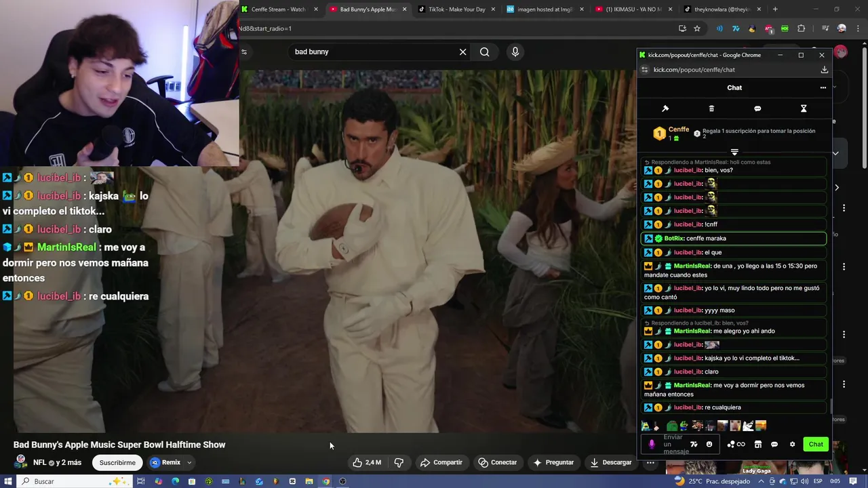Open Google Chrome from the taskbar
Screen dimensions: 868x488
pyautogui.click(x=326, y=481)
